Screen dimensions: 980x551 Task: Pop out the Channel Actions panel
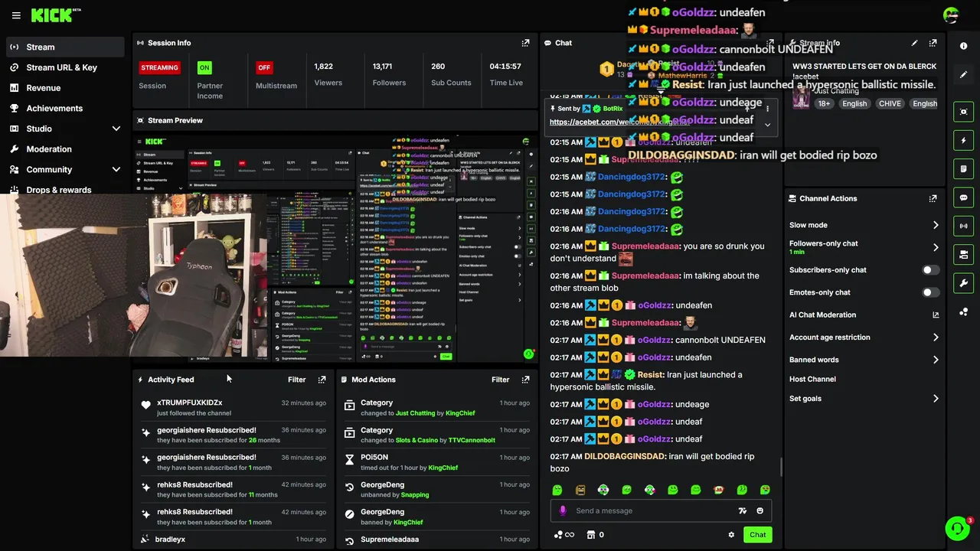coord(933,198)
